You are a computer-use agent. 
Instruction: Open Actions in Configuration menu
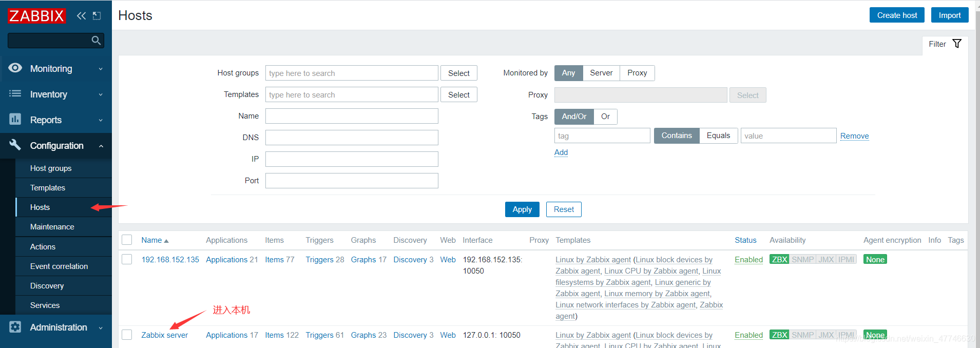tap(64, 247)
